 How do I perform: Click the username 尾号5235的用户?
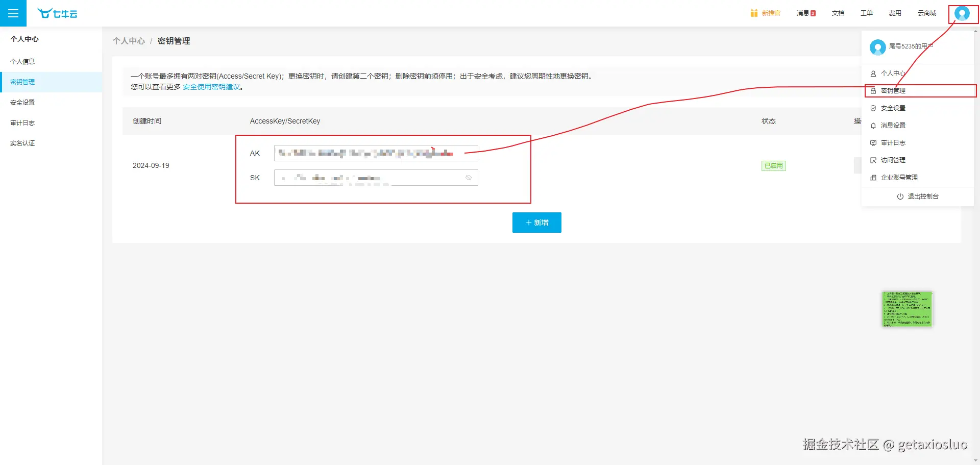coord(911,46)
